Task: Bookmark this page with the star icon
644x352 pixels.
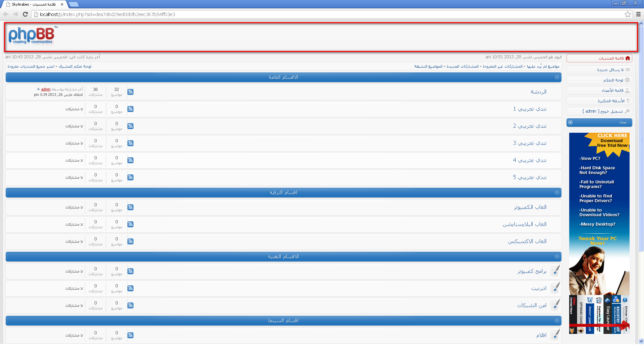Action: click(x=628, y=14)
